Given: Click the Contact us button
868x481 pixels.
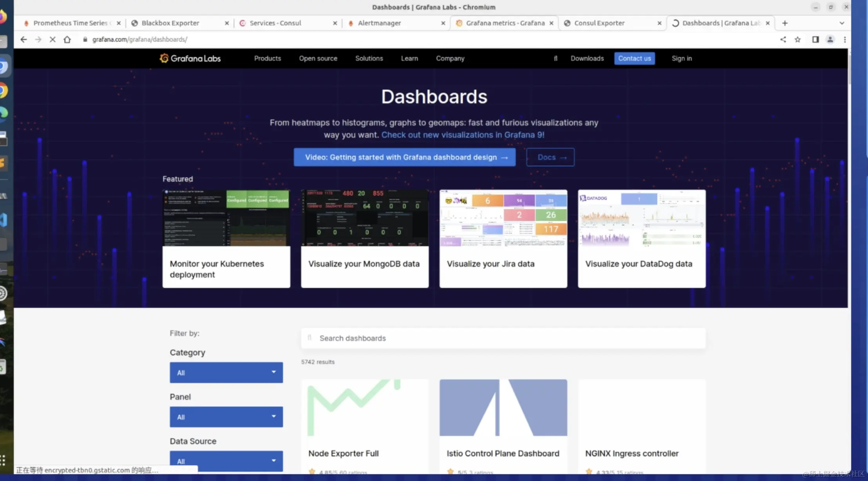Looking at the screenshot, I should point(634,58).
